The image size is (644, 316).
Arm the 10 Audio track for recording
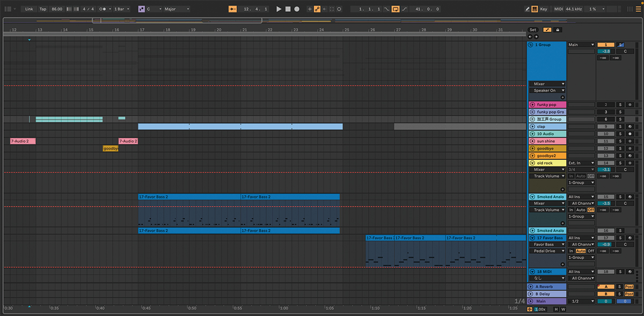click(630, 134)
